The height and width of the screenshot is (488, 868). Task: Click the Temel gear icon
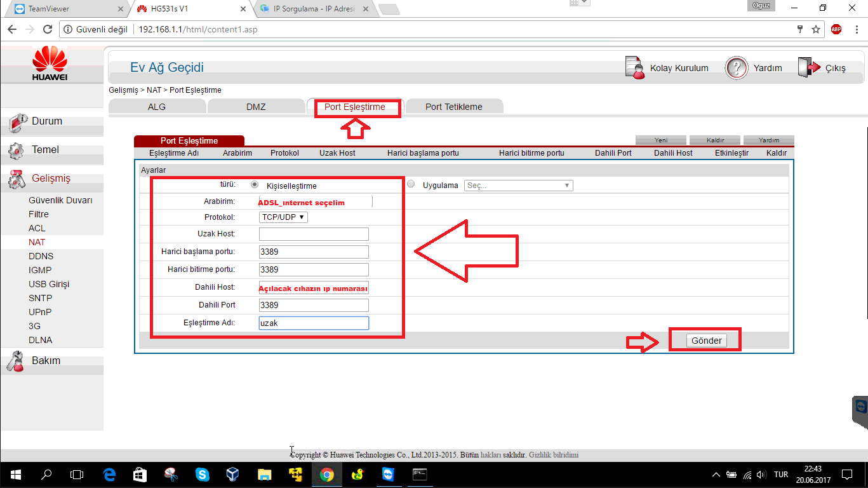[x=16, y=151]
